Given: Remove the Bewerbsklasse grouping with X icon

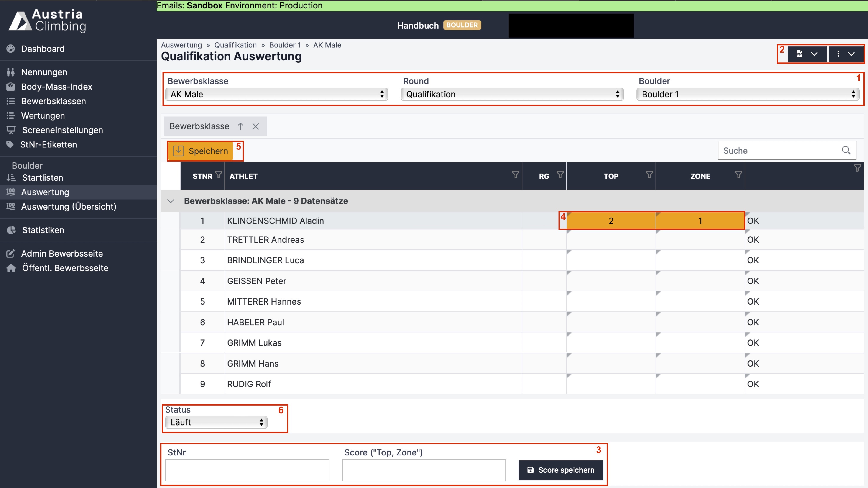Looking at the screenshot, I should pyautogui.click(x=256, y=126).
